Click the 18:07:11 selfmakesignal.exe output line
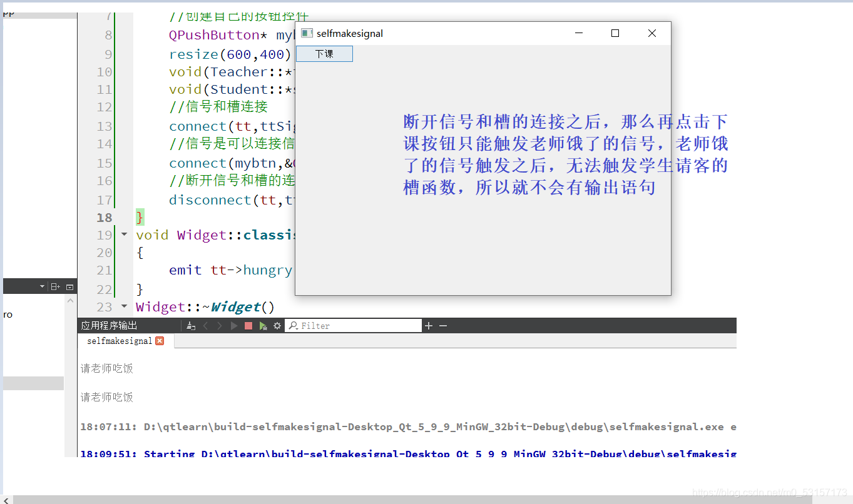The width and height of the screenshot is (853, 504). 408,427
